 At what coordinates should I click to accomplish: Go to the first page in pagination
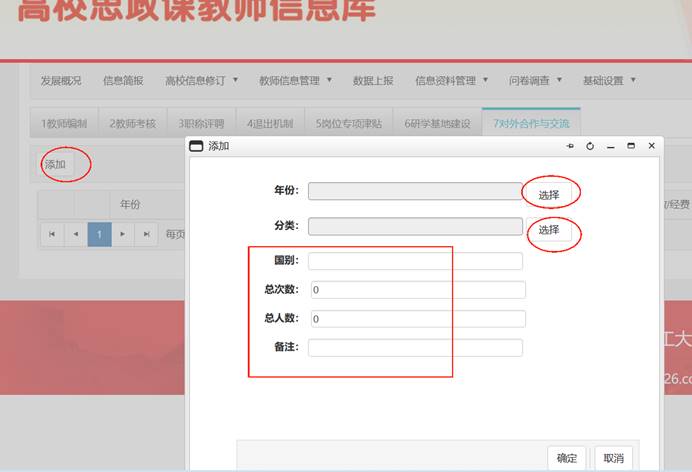pyautogui.click(x=51, y=234)
